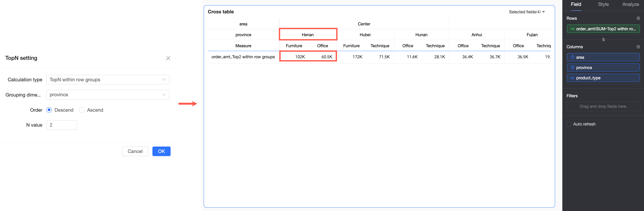Click the province row header in table

click(243, 35)
